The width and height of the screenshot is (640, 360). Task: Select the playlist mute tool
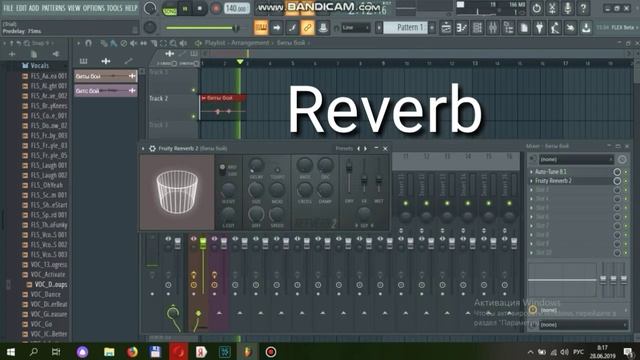click(x=133, y=43)
